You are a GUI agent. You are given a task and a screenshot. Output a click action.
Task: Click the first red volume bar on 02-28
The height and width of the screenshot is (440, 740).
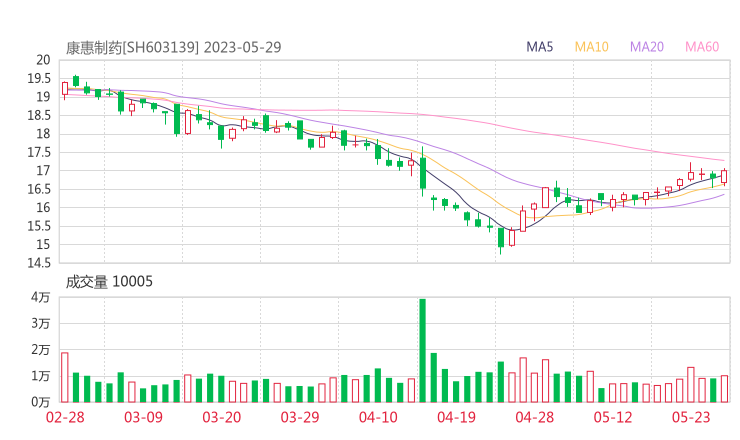coord(65,377)
